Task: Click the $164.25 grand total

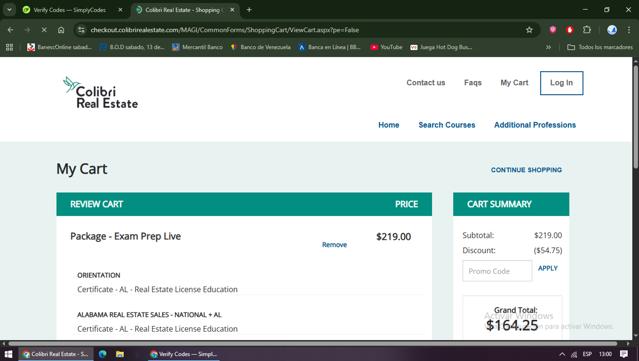Action: coord(512,325)
